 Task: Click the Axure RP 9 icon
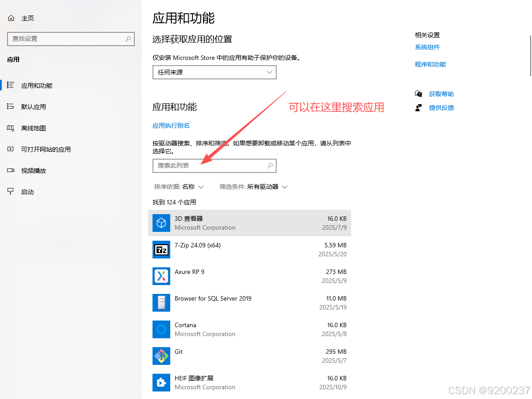click(x=161, y=276)
